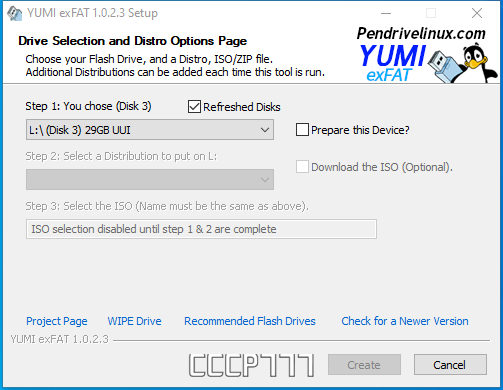Click Check for a Newer Version link
Viewport: 503px width, 390px height.
tap(405, 321)
